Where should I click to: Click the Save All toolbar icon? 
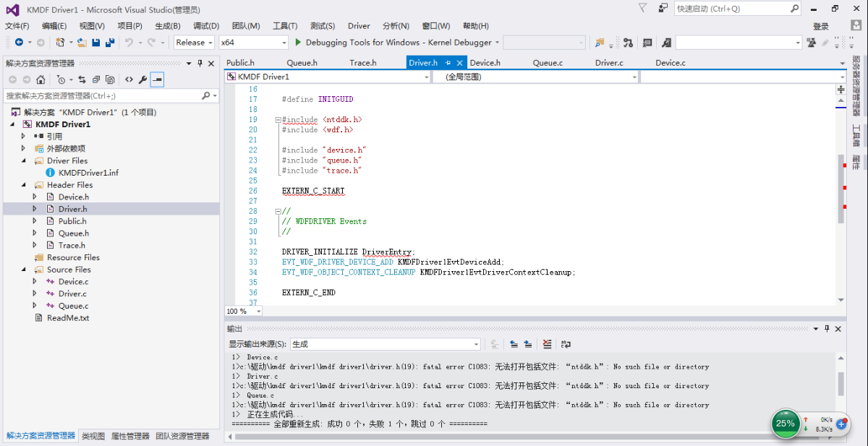coord(109,43)
